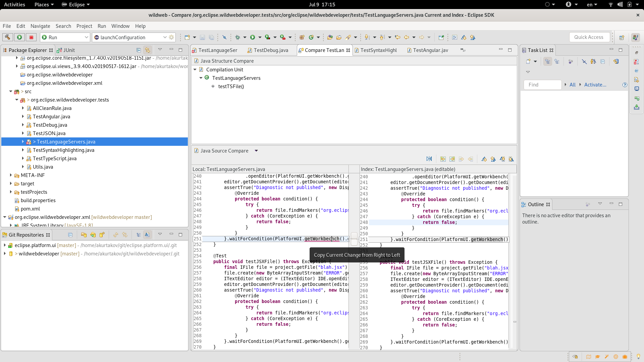Toggle Categorized presentation in Task List
The width and height of the screenshot is (644, 362).
point(547,61)
